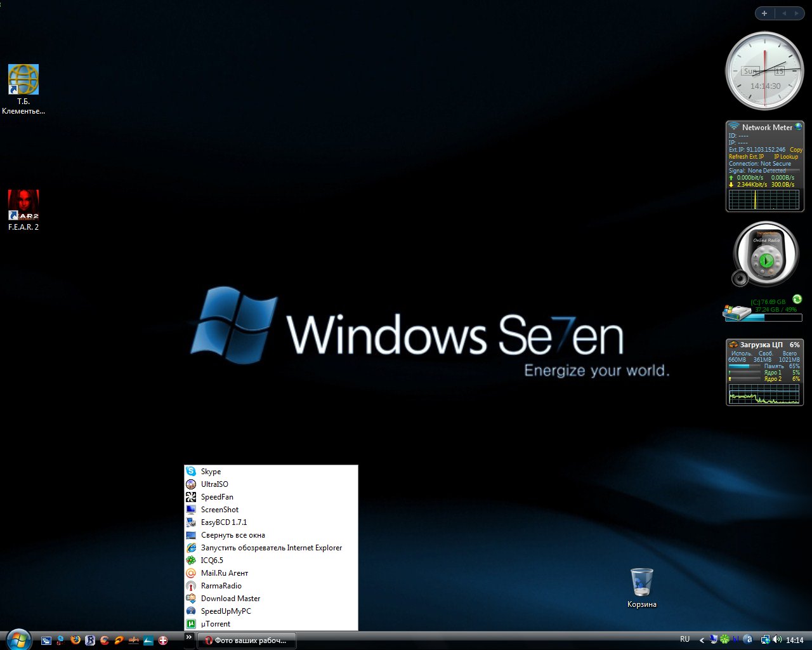The width and height of the screenshot is (812, 650).
Task: Click the monitor icon in system tray
Action: click(x=713, y=640)
